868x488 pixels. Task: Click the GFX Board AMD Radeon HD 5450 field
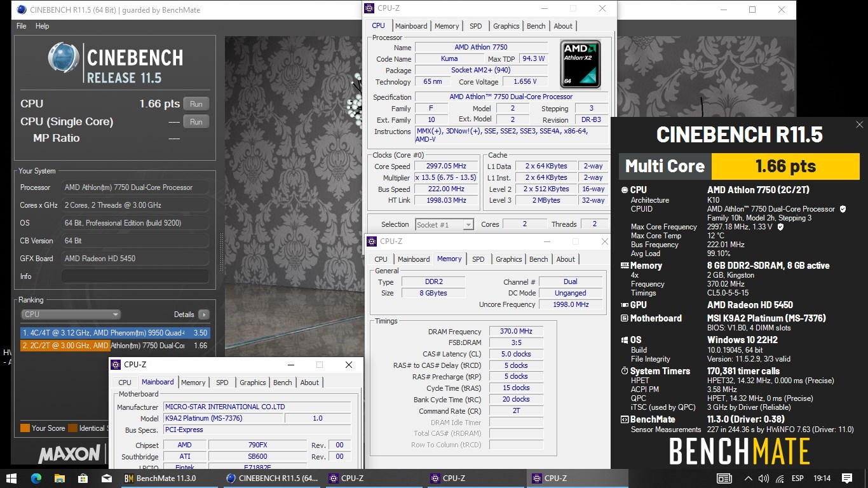point(135,259)
